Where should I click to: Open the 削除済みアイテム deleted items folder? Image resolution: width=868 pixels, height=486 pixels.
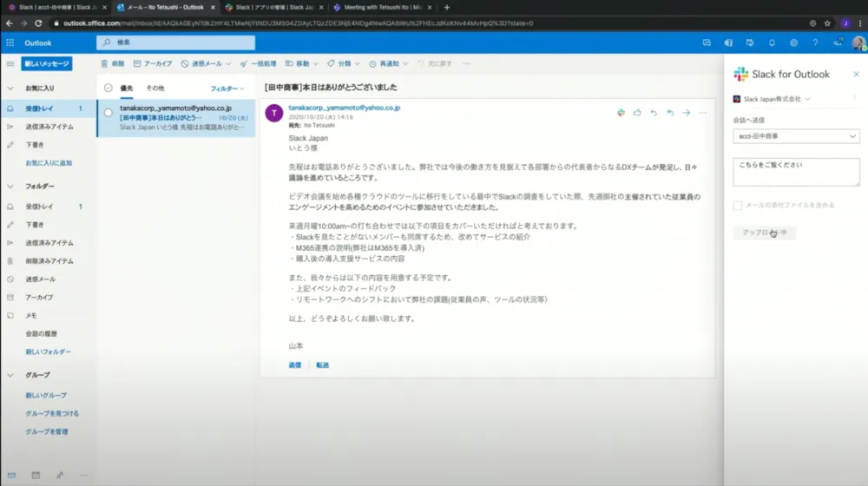click(49, 260)
